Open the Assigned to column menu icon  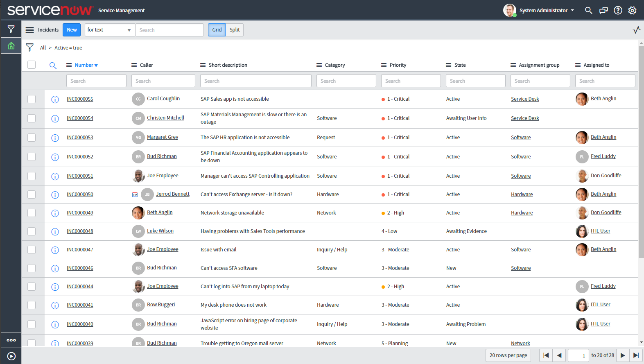[x=578, y=65]
